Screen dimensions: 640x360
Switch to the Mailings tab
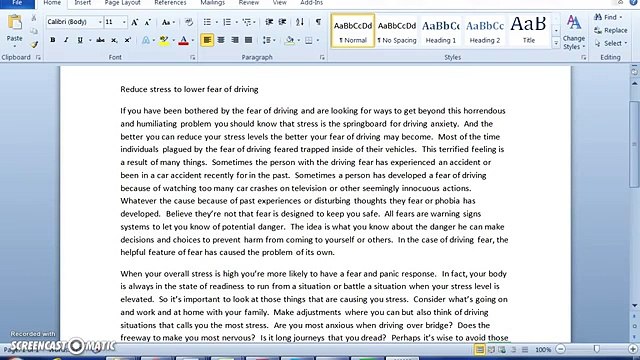(213, 3)
